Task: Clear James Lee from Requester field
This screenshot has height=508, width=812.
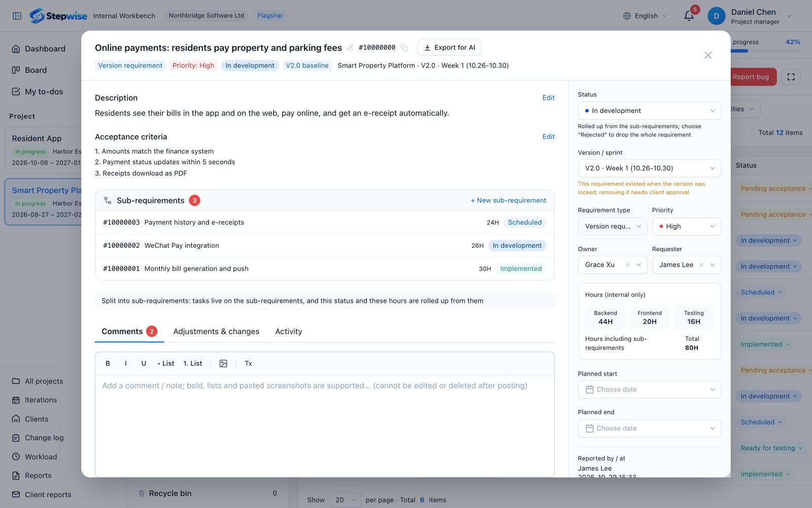Action: pos(701,265)
